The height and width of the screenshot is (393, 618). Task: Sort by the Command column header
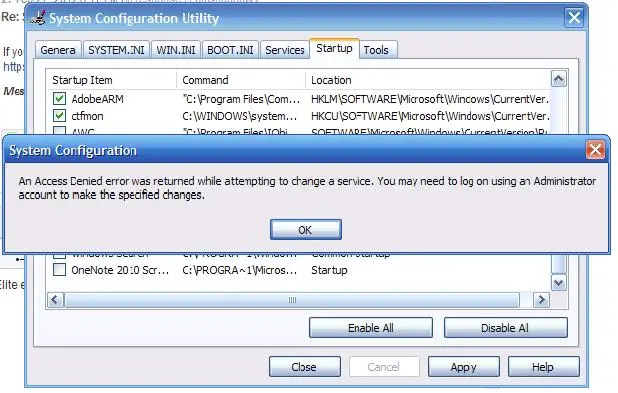[241, 80]
